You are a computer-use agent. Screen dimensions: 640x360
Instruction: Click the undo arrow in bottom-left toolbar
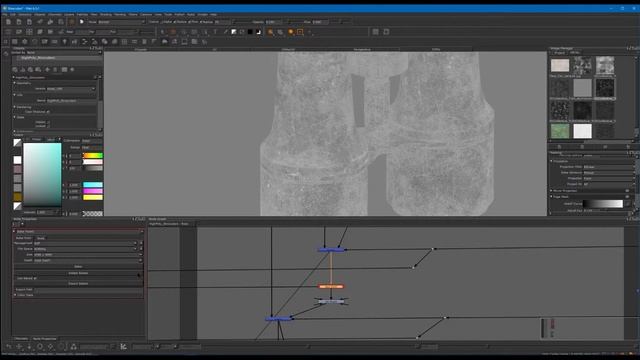[9, 347]
